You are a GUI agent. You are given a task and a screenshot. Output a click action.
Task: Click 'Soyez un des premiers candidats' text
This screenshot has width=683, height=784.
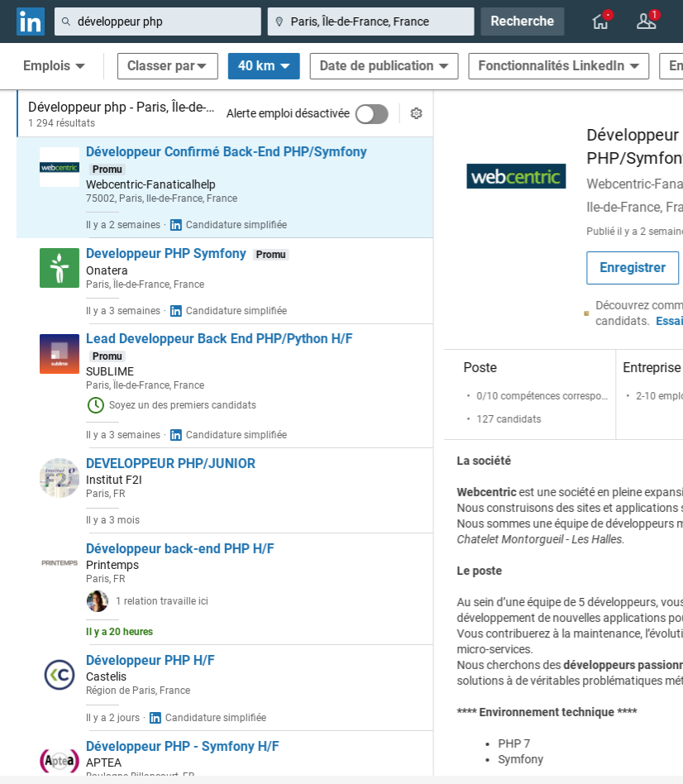[183, 405]
